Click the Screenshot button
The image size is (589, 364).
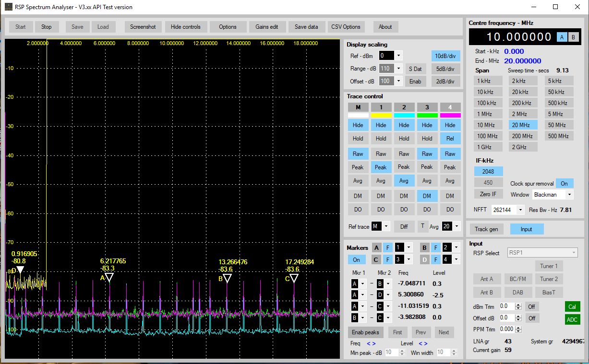pos(143,27)
